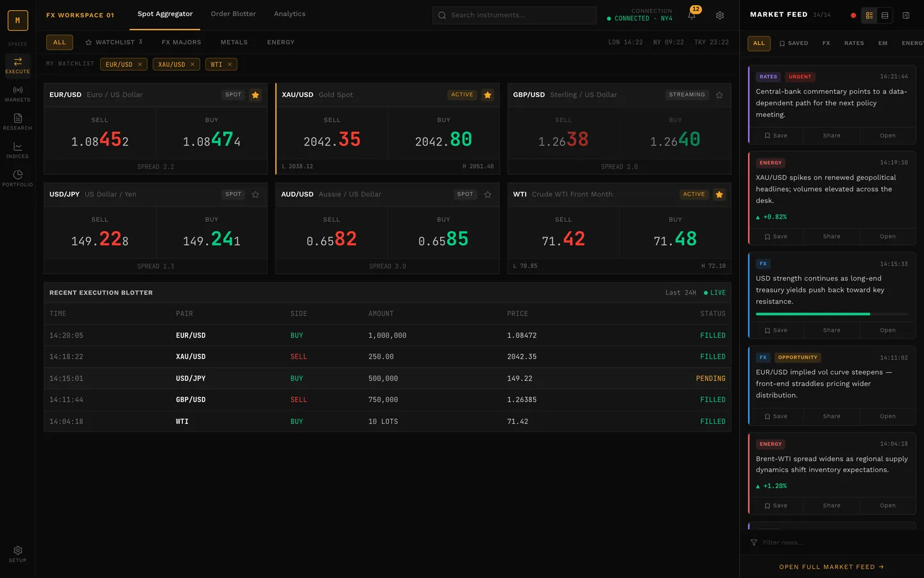
Task: Switch market feed to compact rows view
Action: point(885,15)
